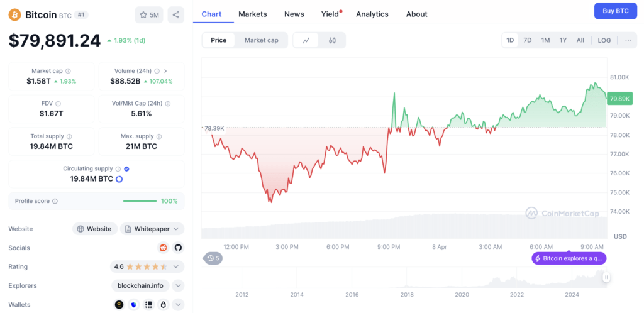Open the Yield tab
Image resolution: width=644 pixels, height=313 pixels.
coord(331,14)
